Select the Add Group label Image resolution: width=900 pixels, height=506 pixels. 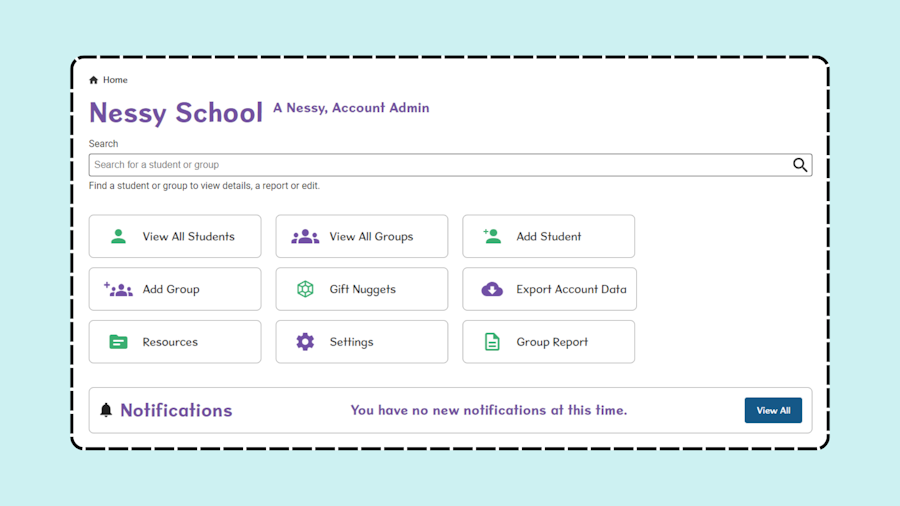tap(171, 289)
